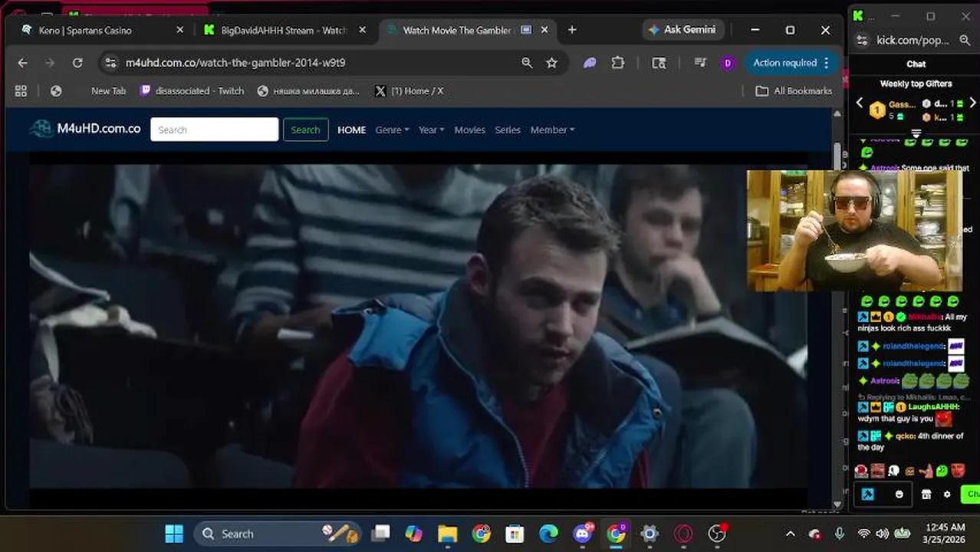The image size is (980, 552).
Task: Open the Windows Start menu
Action: tap(174, 534)
